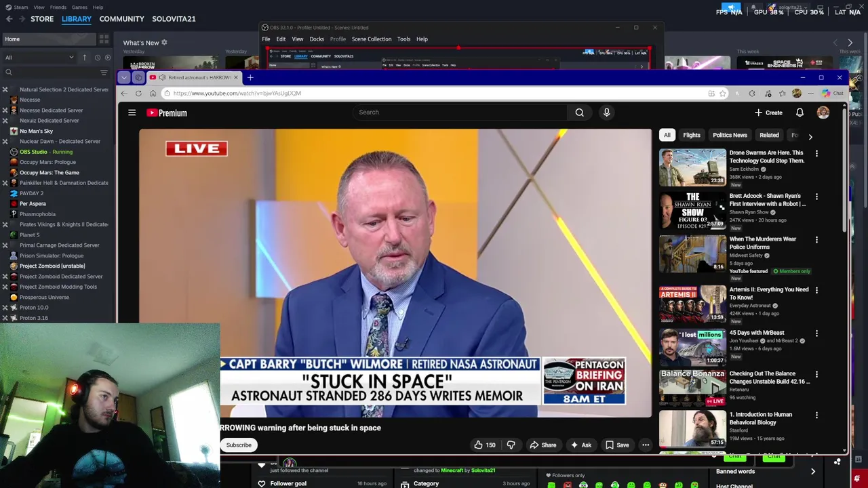This screenshot has width=868, height=488.
Task: Expand the All games filter dropdown in Steam
Action: pos(39,58)
